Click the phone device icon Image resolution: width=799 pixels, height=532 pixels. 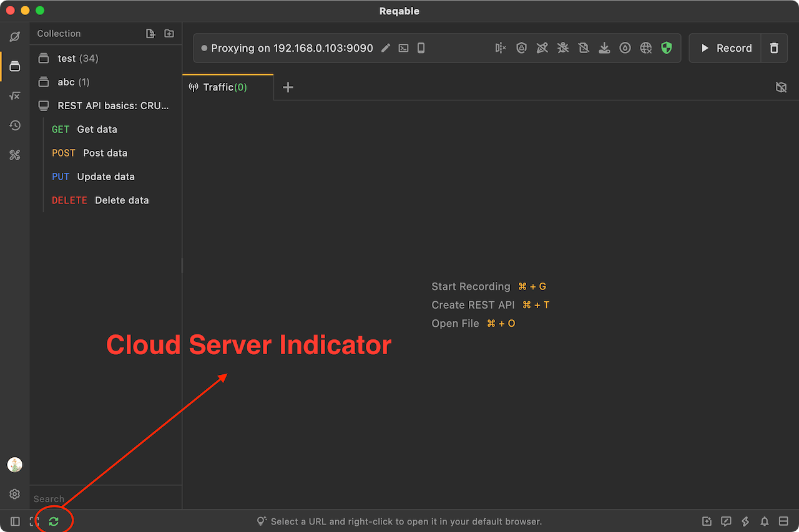click(421, 48)
